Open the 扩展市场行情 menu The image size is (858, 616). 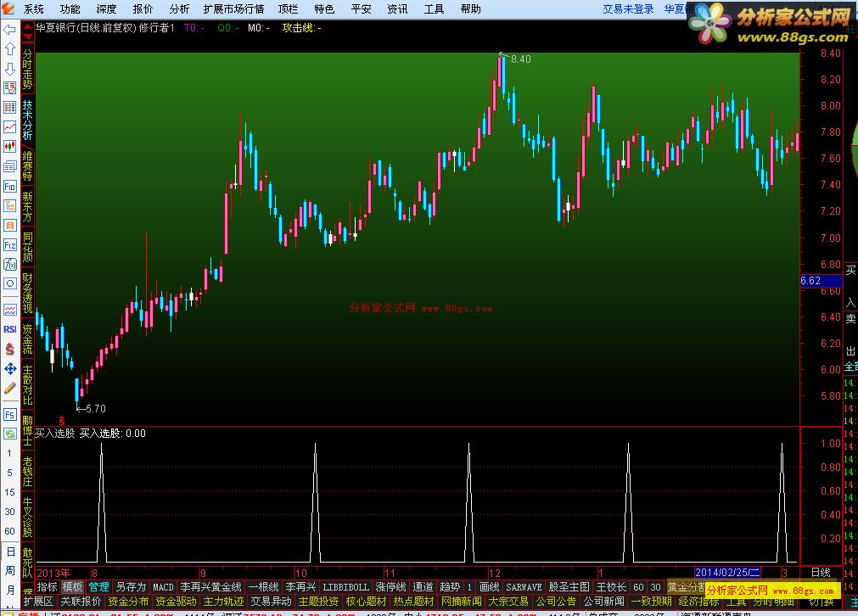coord(233,8)
